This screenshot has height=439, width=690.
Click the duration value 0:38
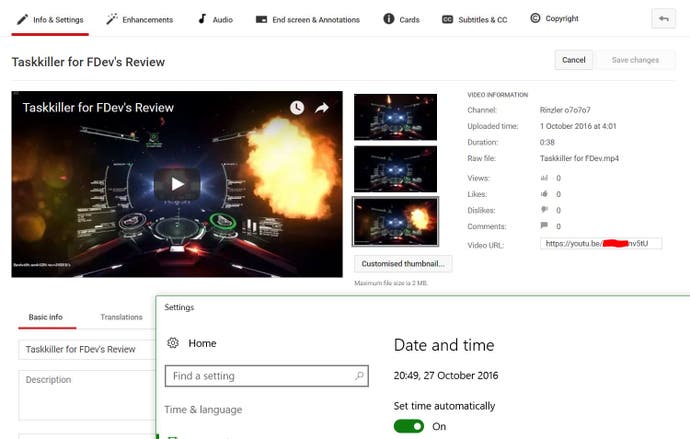pyautogui.click(x=547, y=143)
